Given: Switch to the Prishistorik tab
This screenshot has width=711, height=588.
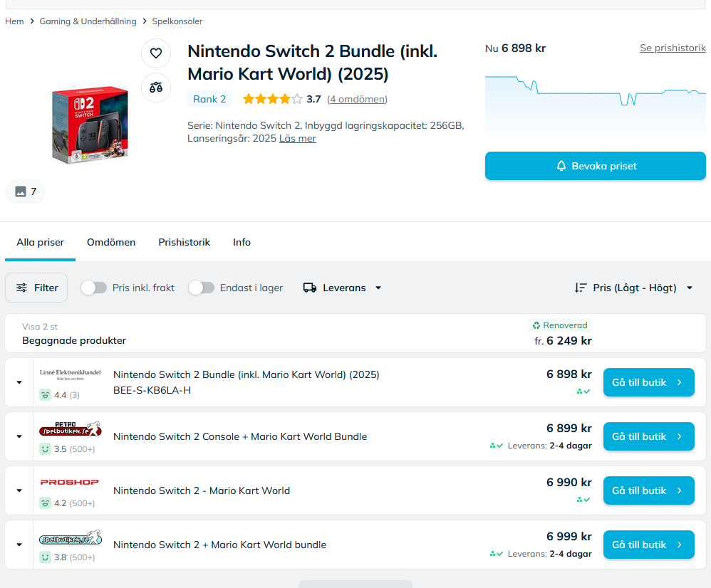Looking at the screenshot, I should tap(184, 242).
